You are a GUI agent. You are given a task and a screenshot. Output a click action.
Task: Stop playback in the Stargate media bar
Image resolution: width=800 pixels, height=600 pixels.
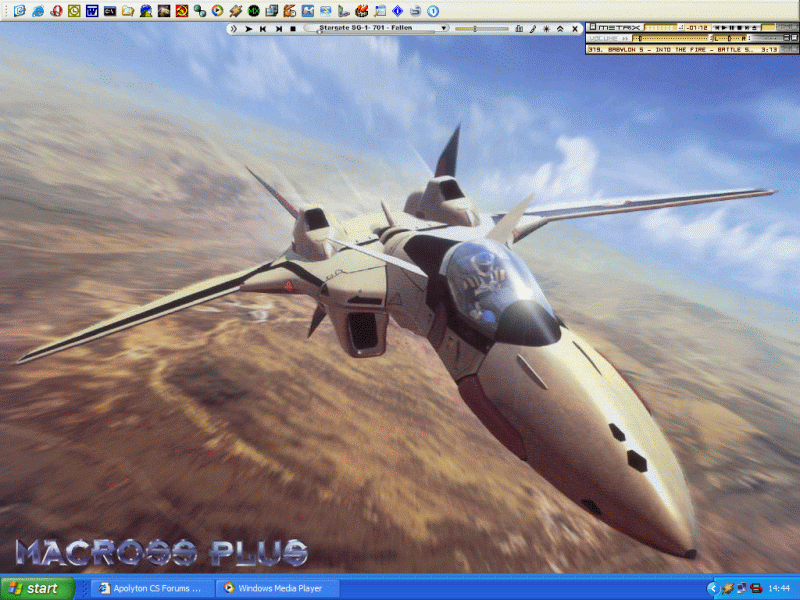292,29
